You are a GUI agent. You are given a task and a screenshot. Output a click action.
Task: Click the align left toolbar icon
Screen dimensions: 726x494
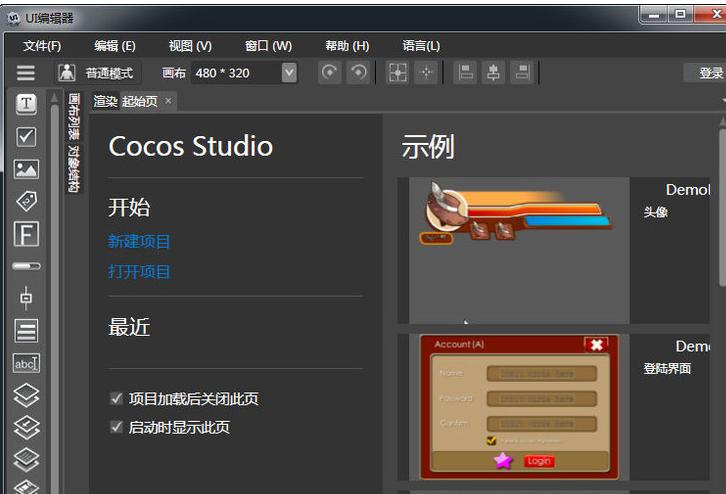465,73
